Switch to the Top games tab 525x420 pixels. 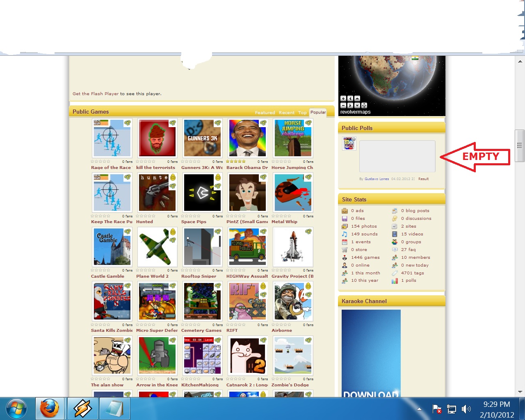(x=302, y=113)
